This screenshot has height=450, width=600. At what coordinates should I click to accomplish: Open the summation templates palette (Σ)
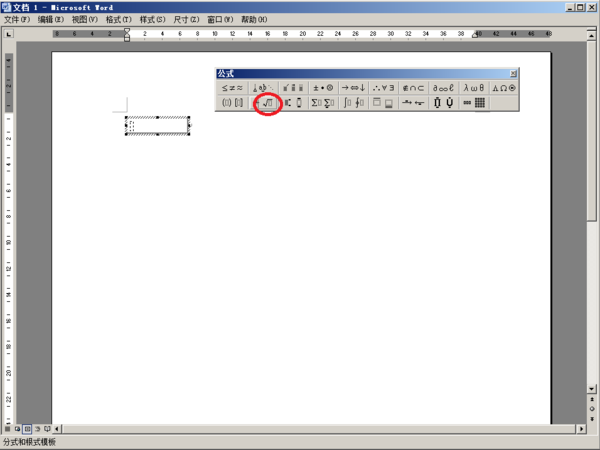[323, 103]
